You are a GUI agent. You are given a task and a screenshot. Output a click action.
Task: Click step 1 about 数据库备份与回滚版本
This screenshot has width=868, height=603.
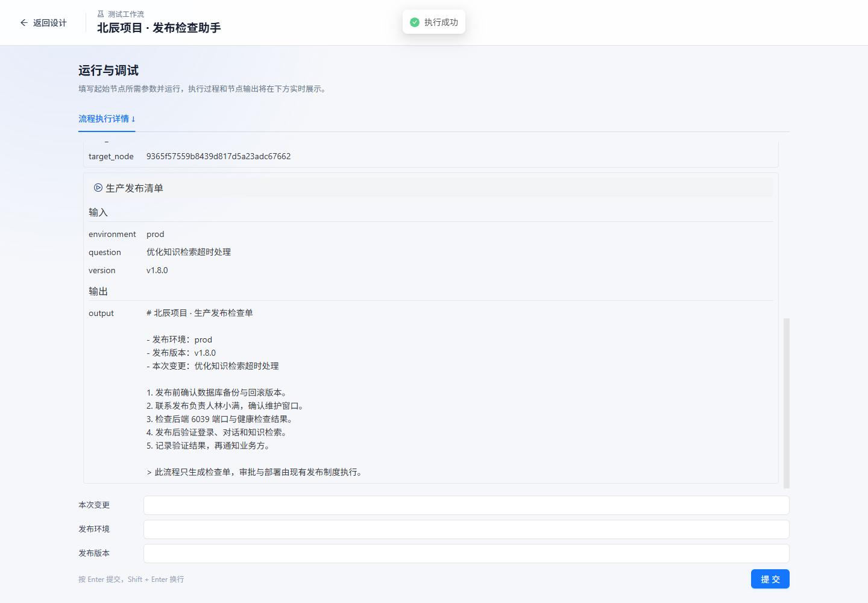tap(216, 393)
